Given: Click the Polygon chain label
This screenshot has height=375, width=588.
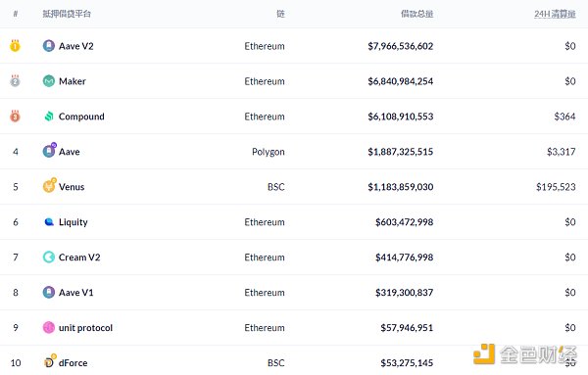Looking at the screenshot, I should click(x=269, y=152).
